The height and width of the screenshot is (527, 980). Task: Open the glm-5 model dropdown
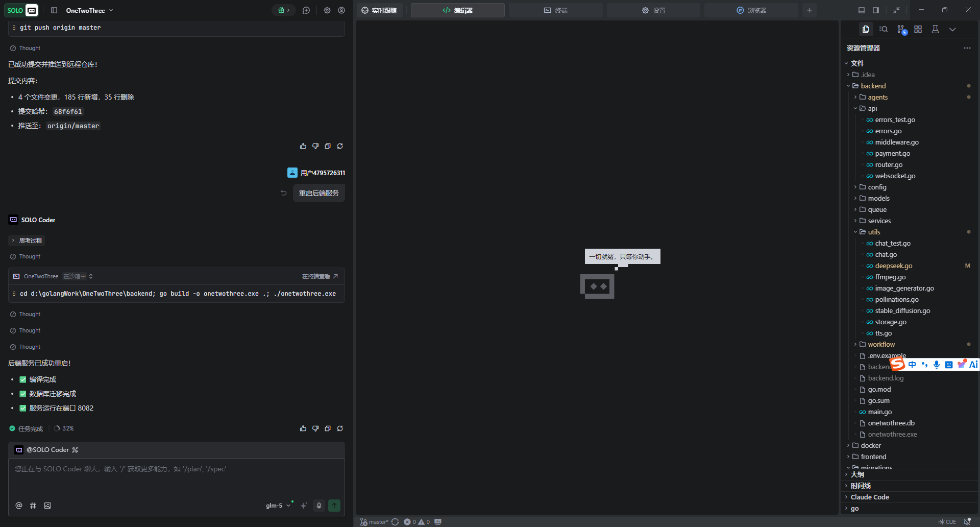click(278, 506)
